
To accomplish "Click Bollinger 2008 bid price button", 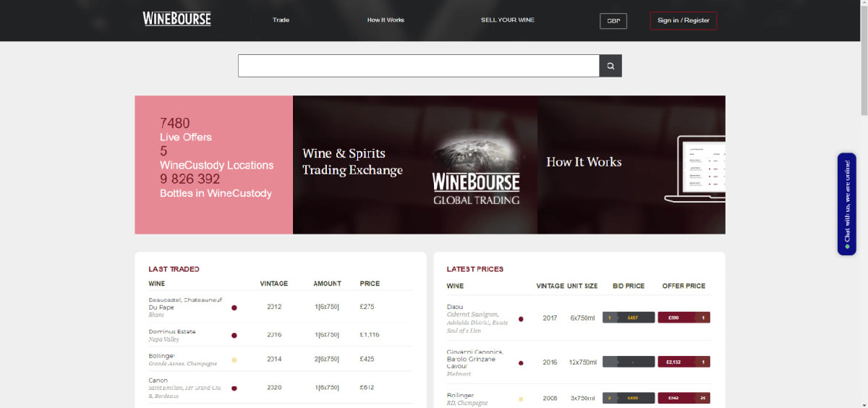I will click(629, 398).
